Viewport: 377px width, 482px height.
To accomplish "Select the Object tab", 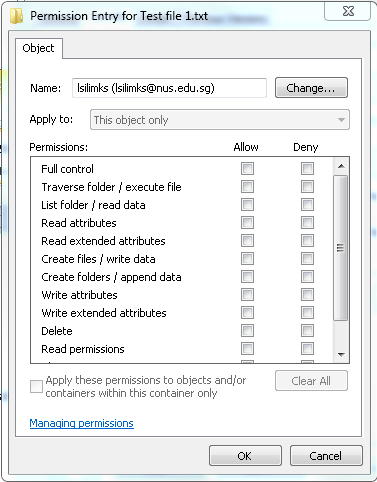I will coord(38,48).
